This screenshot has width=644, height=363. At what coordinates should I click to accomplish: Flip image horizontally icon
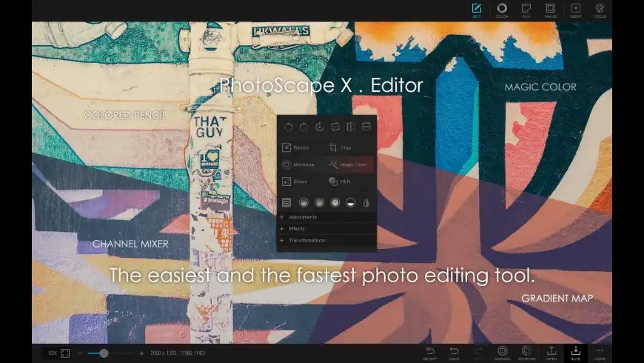351,127
